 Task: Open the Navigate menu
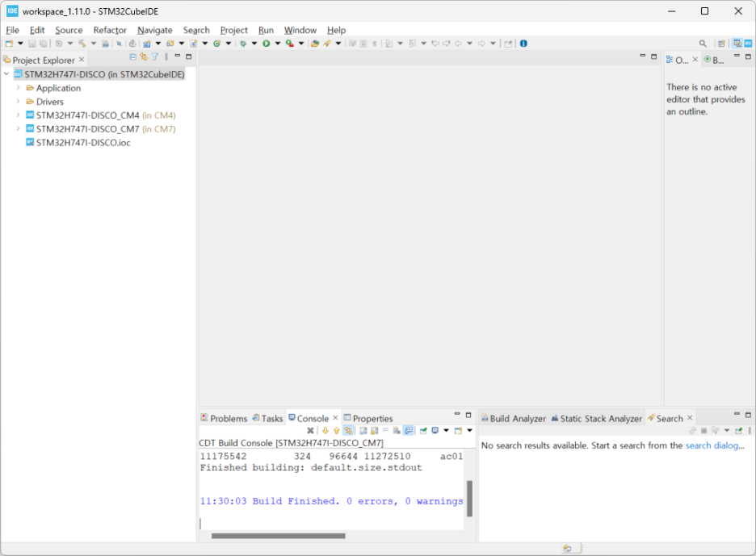point(155,30)
